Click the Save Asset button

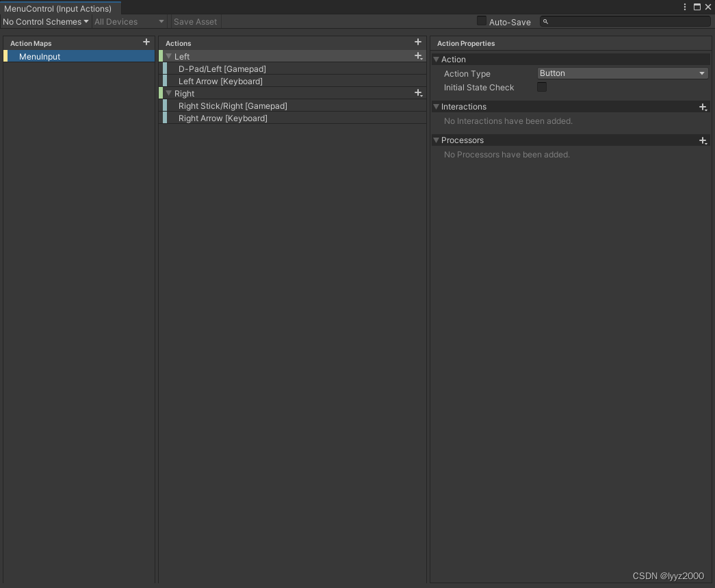click(x=195, y=21)
